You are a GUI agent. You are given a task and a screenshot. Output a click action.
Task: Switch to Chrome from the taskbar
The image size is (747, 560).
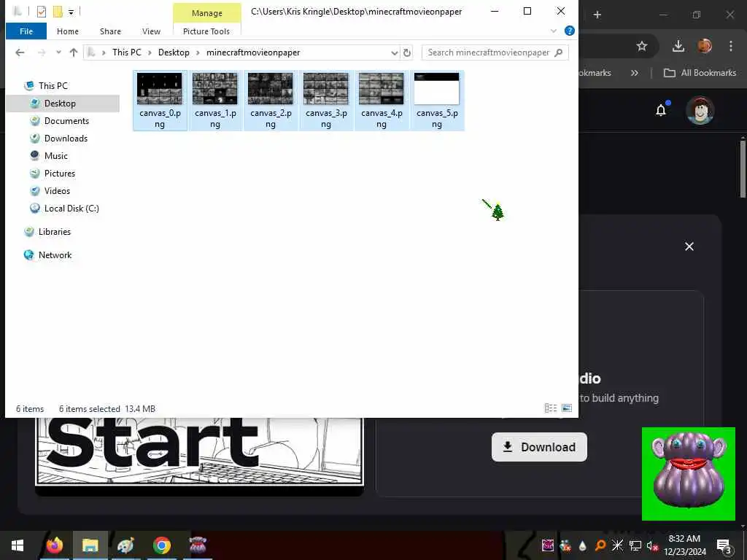(x=162, y=545)
